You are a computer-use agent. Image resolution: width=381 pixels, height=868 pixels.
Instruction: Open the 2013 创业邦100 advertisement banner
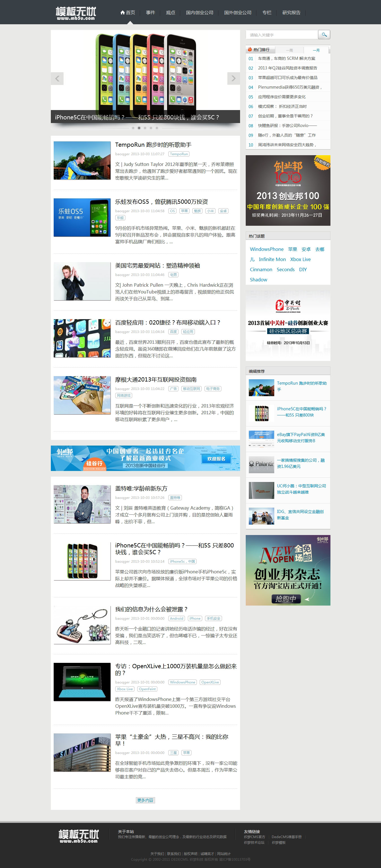[288, 190]
